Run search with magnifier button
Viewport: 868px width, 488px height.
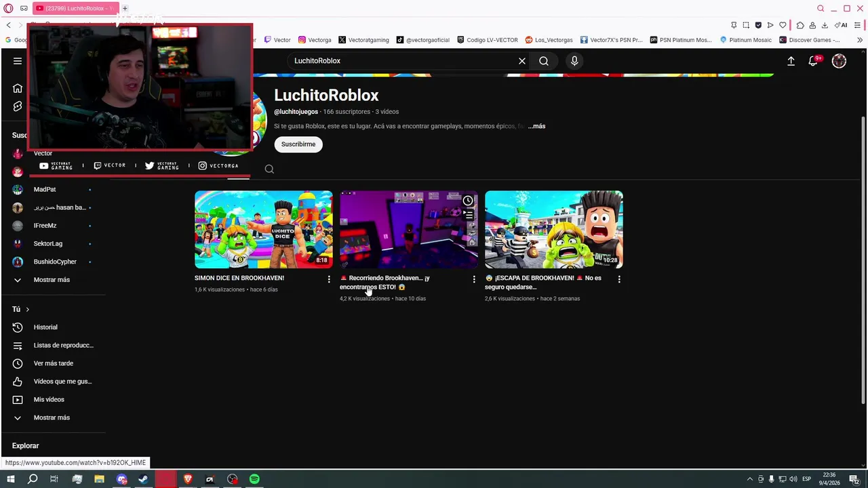[x=544, y=61]
